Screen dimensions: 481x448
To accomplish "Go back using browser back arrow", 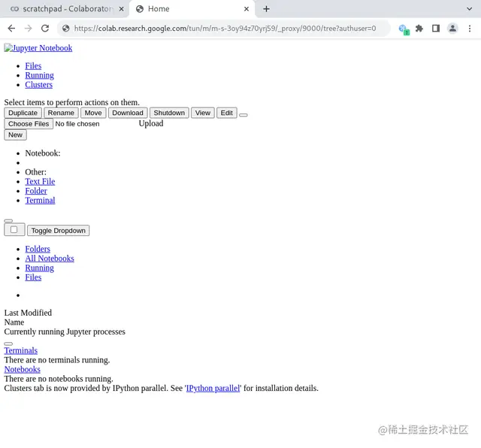I will pyautogui.click(x=11, y=29).
